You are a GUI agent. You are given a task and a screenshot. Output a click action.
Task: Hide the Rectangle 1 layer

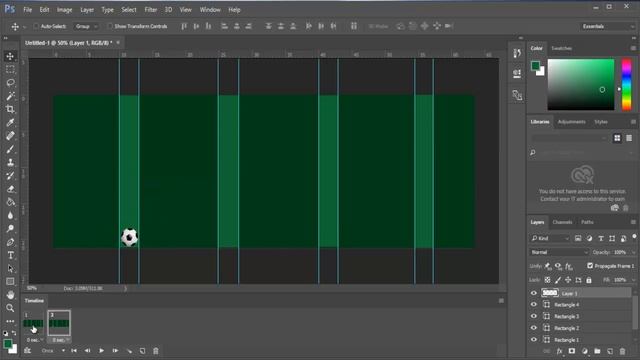click(533, 340)
